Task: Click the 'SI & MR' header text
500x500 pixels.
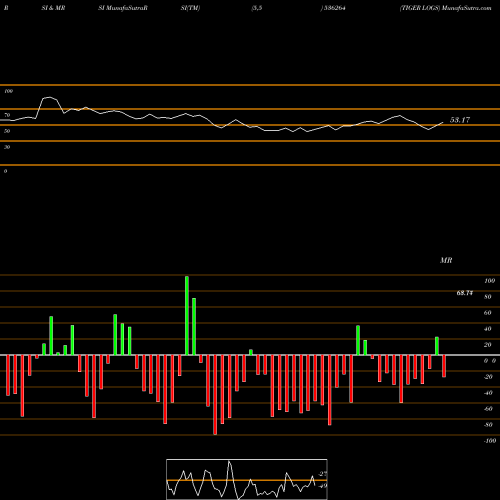Action: tap(53, 8)
